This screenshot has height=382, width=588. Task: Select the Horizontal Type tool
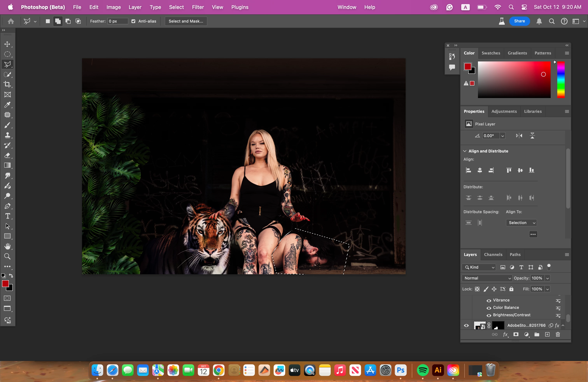coord(7,216)
